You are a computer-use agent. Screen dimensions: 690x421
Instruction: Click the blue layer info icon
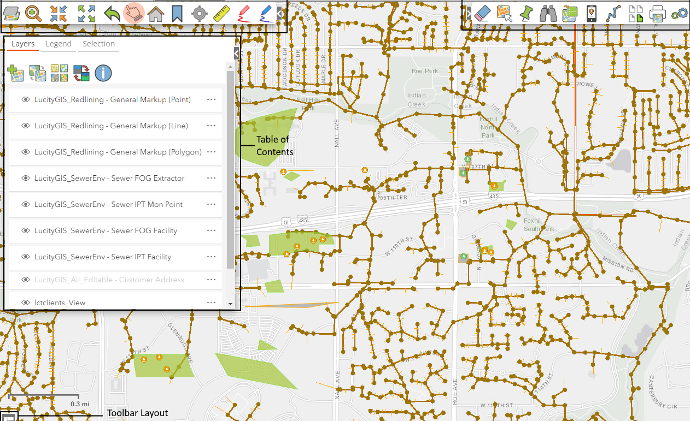coord(103,72)
